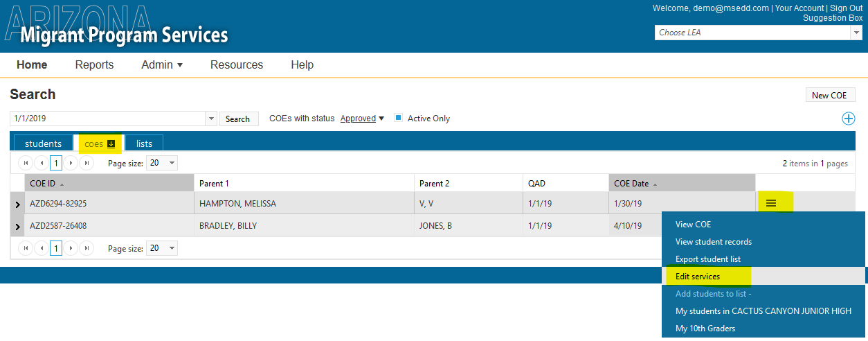
Task: Go to first page in top pager
Action: (26, 163)
